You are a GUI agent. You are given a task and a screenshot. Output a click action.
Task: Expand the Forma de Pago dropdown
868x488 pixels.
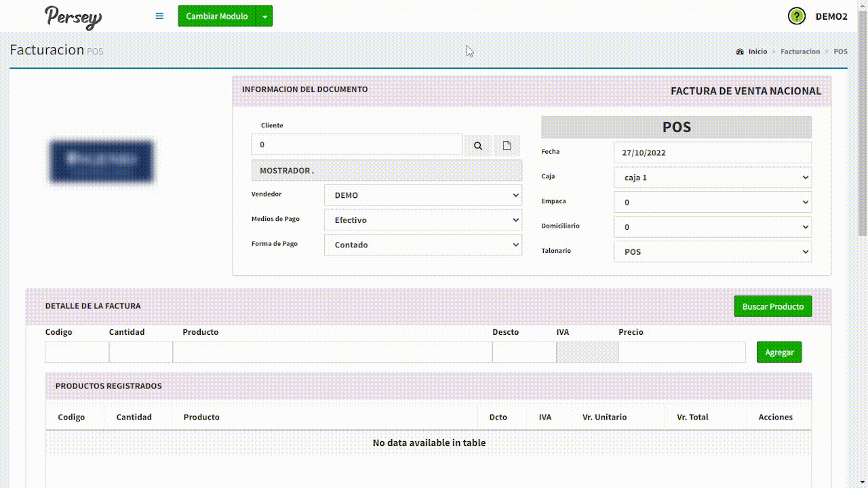click(x=423, y=245)
